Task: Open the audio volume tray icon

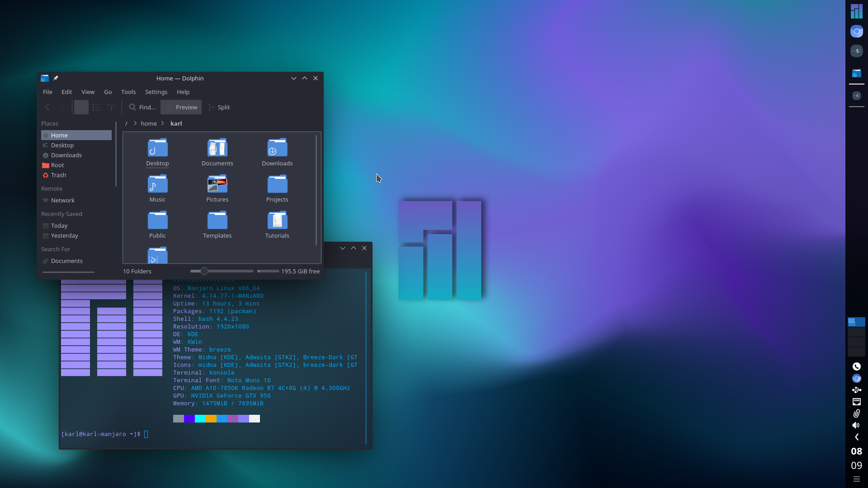Action: click(857, 425)
